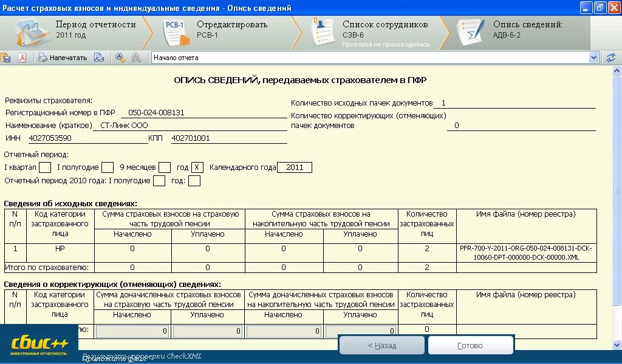This screenshot has height=364, width=622.
Task: Click the Напечатать print button
Action: (x=63, y=58)
